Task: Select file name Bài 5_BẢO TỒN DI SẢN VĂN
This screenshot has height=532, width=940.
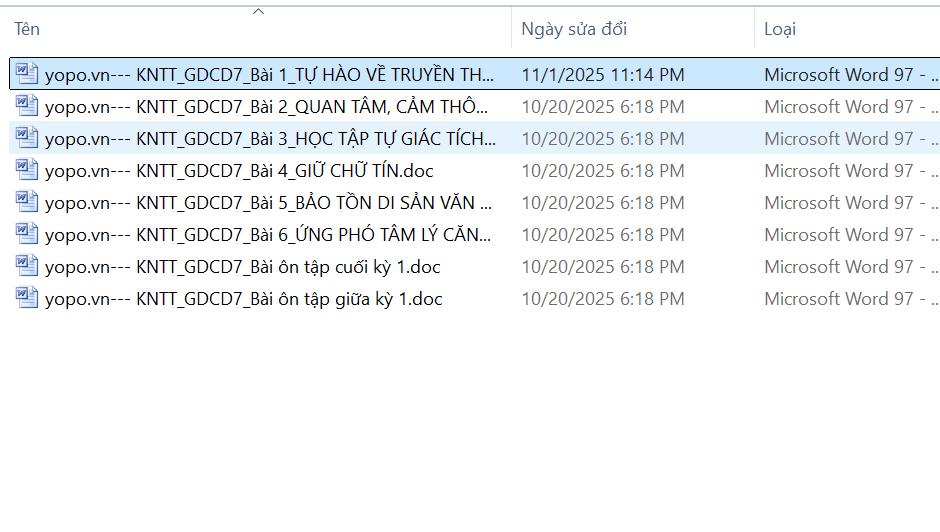Action: 269,203
